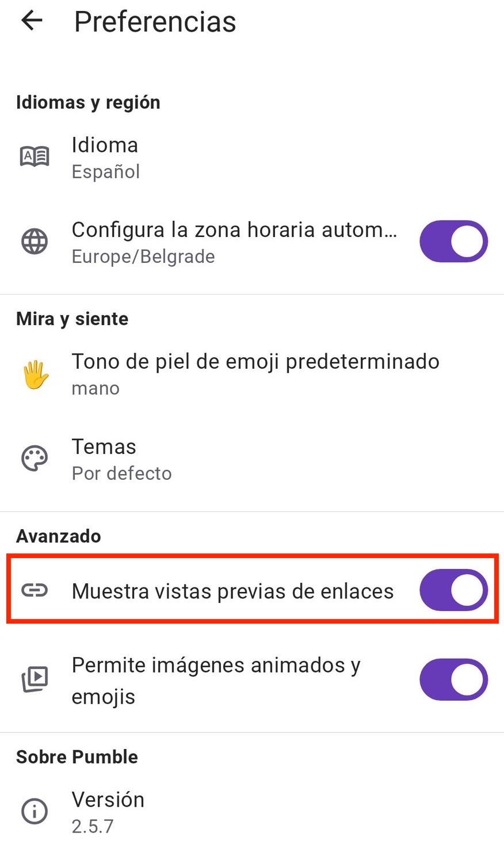
Task: Turn off link previews switch
Action: pos(453,590)
